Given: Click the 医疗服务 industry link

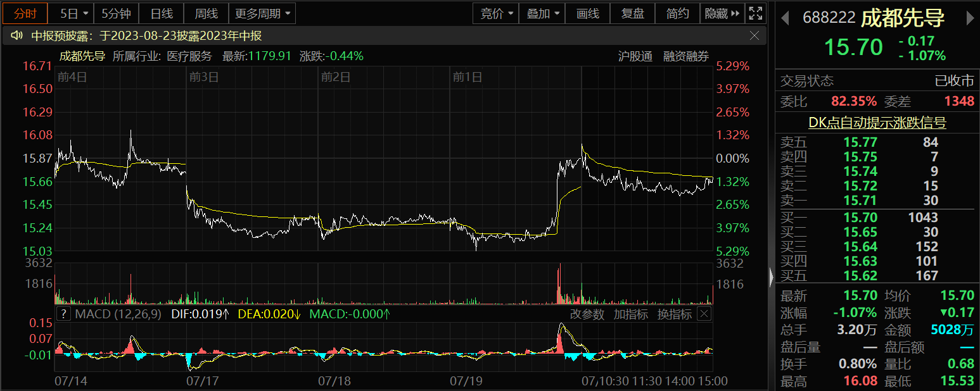Looking at the screenshot, I should [189, 56].
